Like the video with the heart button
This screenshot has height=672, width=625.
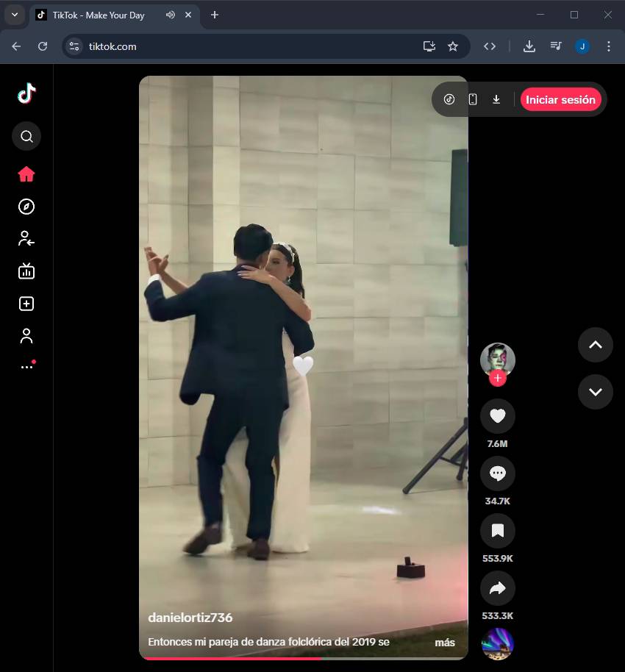497,417
